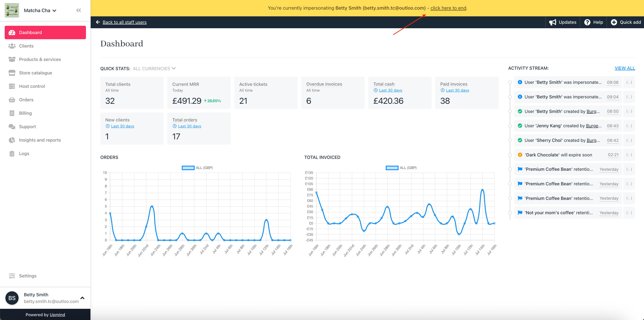Click BS user avatar

pyautogui.click(x=12, y=298)
